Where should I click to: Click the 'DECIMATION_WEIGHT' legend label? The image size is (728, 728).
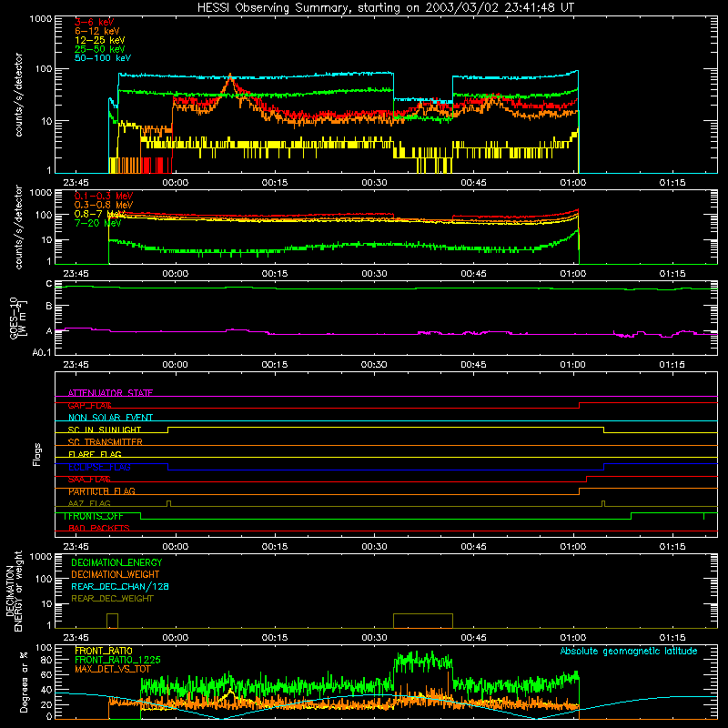tap(116, 574)
